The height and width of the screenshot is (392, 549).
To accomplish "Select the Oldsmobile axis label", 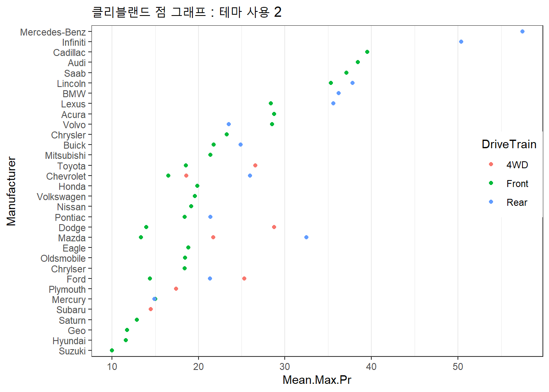I will tap(63, 258).
